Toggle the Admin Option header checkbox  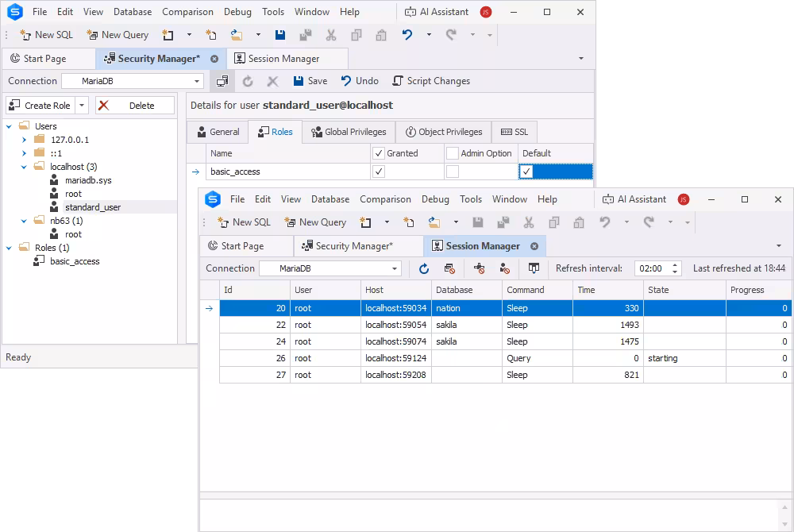pyautogui.click(x=453, y=153)
